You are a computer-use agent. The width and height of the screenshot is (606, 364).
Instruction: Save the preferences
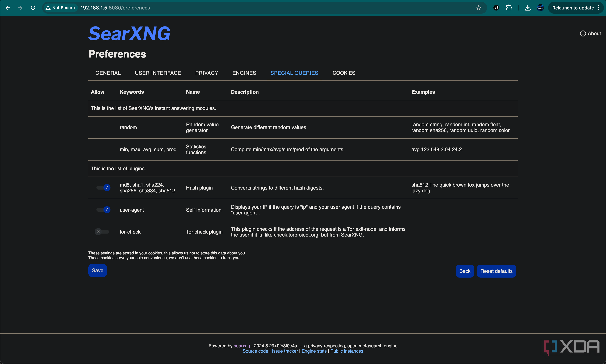(98, 270)
